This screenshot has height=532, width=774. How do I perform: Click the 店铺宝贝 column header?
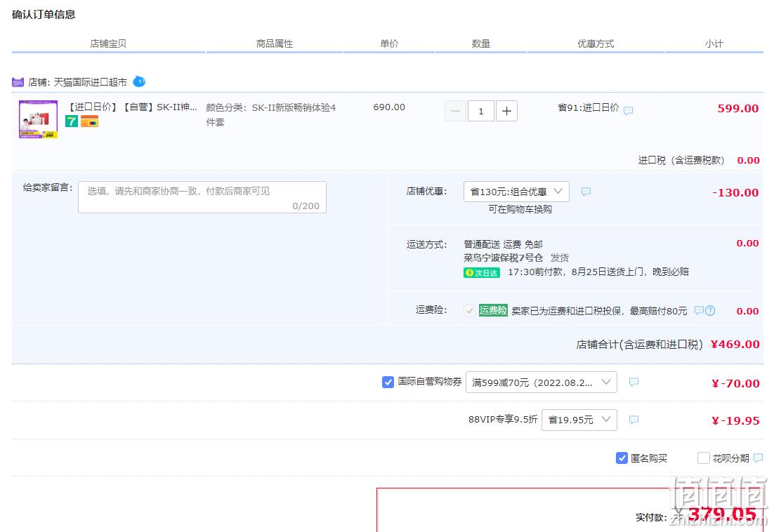[108, 44]
